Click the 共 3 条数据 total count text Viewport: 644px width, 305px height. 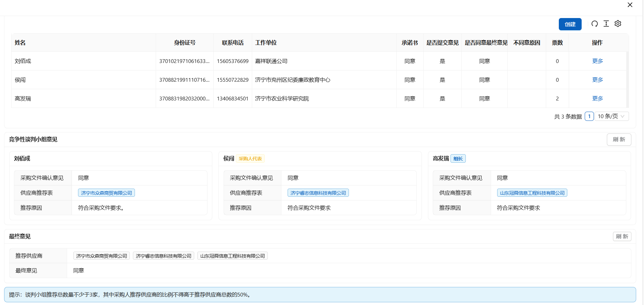tap(568, 116)
